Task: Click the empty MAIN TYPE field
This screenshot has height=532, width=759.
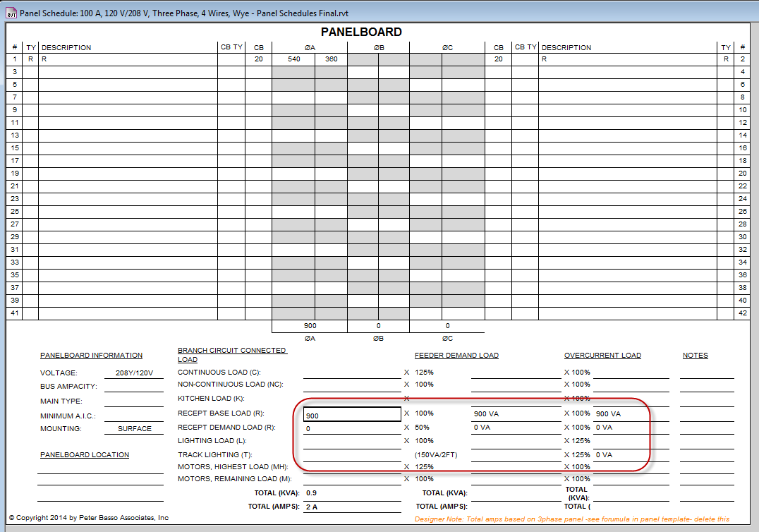Action: point(134,401)
